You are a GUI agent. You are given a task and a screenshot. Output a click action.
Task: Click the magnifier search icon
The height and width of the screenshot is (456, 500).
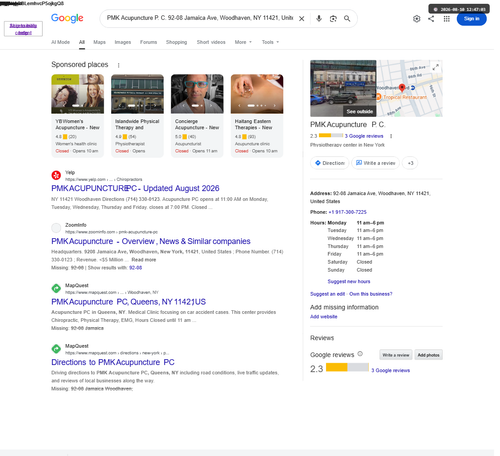coord(347,19)
